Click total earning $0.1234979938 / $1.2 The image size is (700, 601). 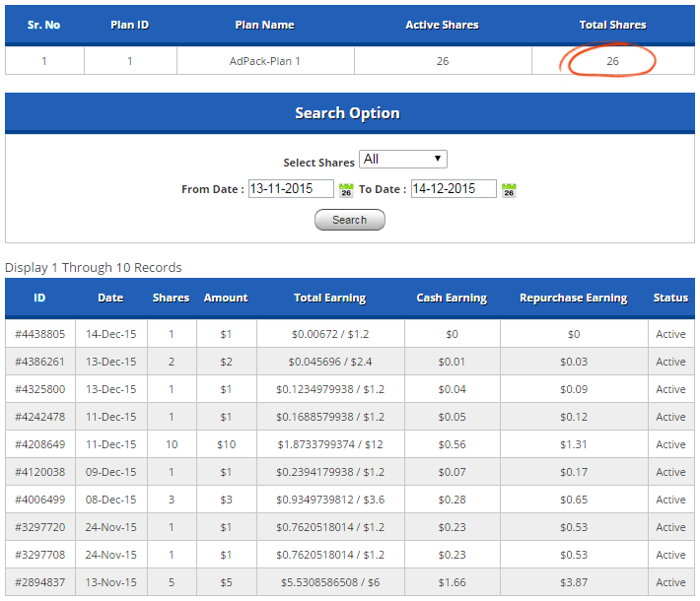(330, 389)
